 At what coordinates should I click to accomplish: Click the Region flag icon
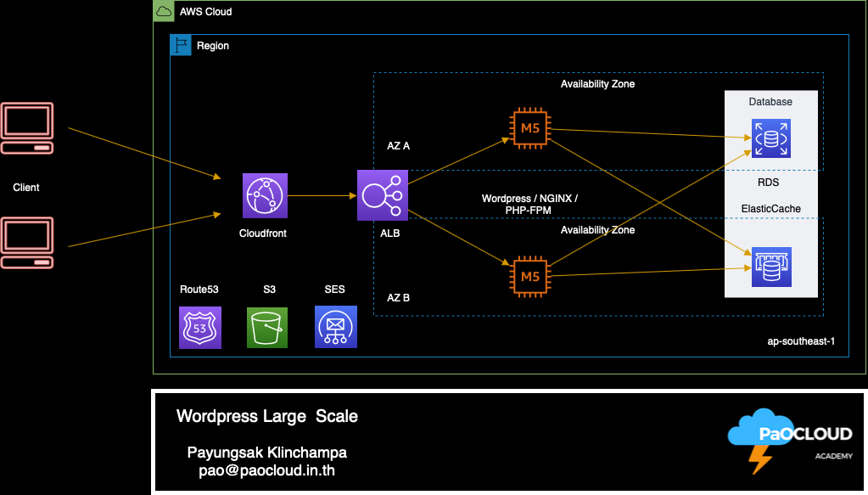click(181, 45)
